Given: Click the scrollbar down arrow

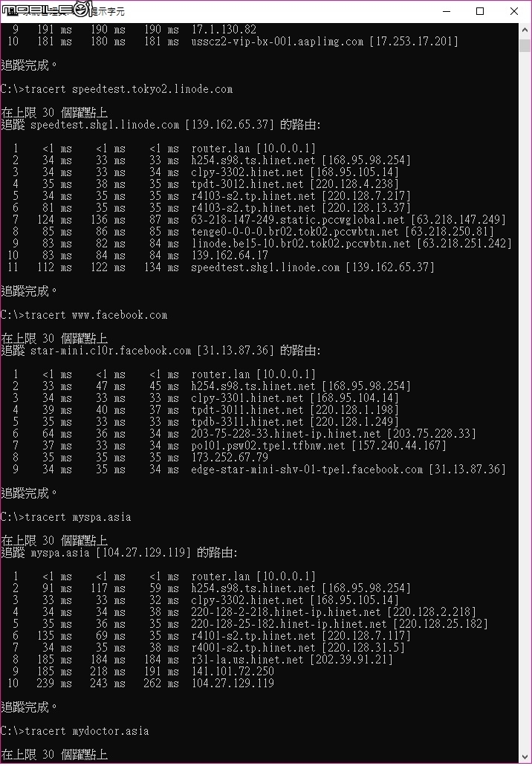Looking at the screenshot, I should pos(525,757).
